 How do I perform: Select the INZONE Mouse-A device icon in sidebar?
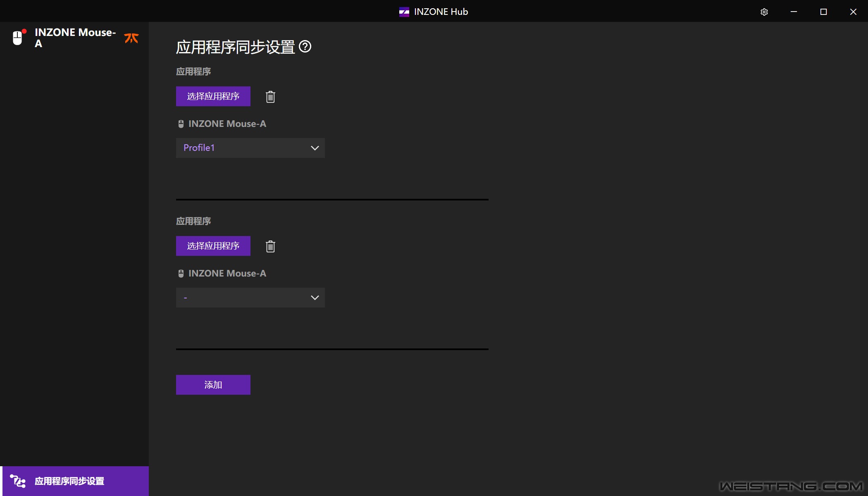(x=18, y=38)
